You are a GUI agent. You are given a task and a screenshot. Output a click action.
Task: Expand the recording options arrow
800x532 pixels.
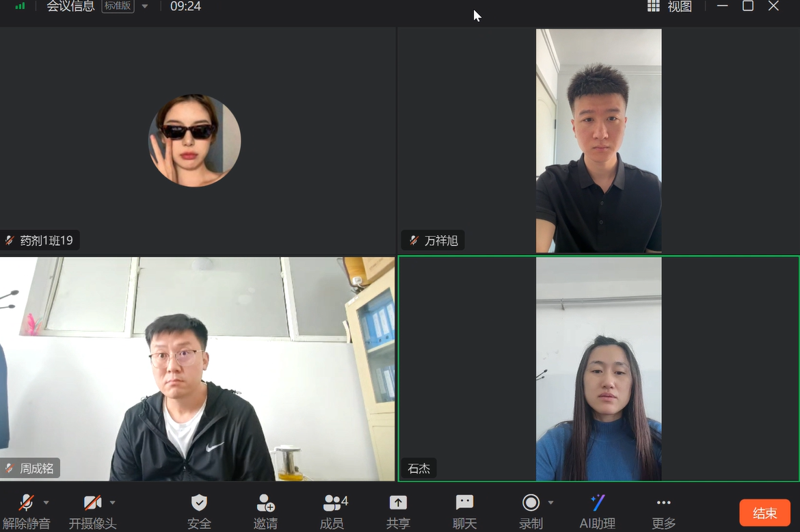550,503
